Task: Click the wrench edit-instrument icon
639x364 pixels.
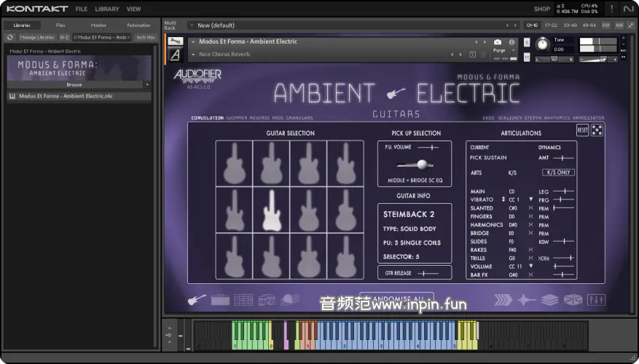Action: point(175,41)
